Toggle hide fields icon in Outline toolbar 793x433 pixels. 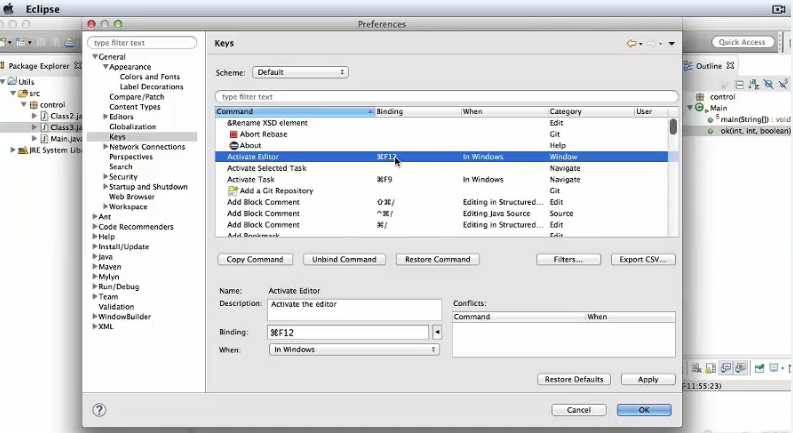click(768, 84)
